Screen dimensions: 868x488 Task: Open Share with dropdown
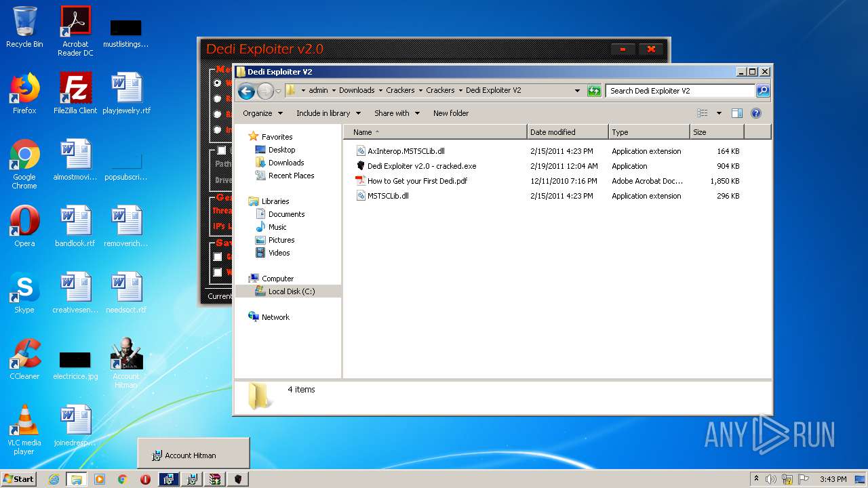(397, 113)
